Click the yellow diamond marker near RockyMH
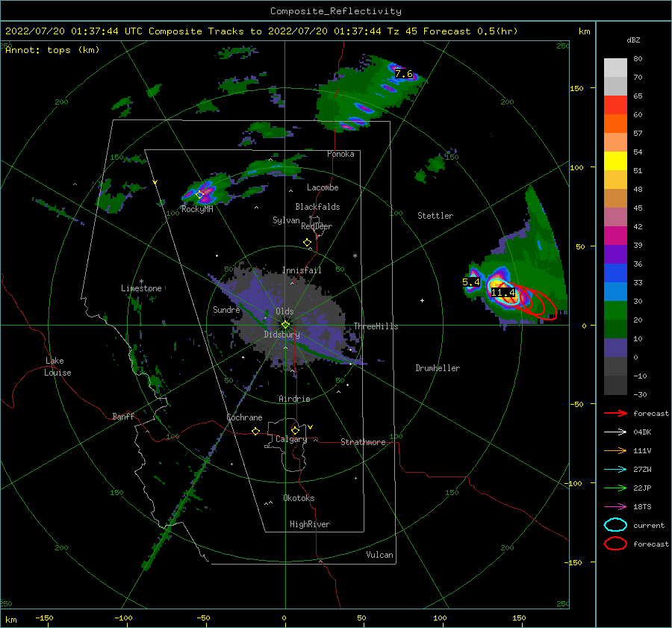Image resolution: width=672 pixels, height=628 pixels. point(199,195)
